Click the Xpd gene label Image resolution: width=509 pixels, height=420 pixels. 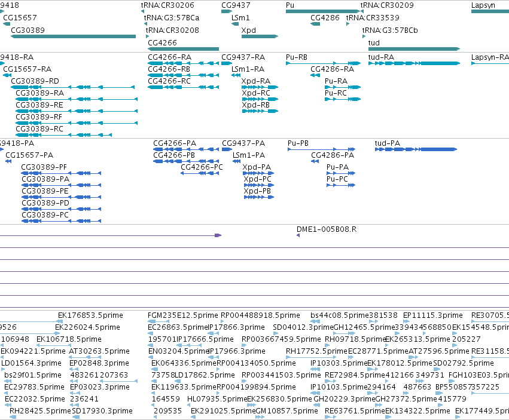coord(249,30)
